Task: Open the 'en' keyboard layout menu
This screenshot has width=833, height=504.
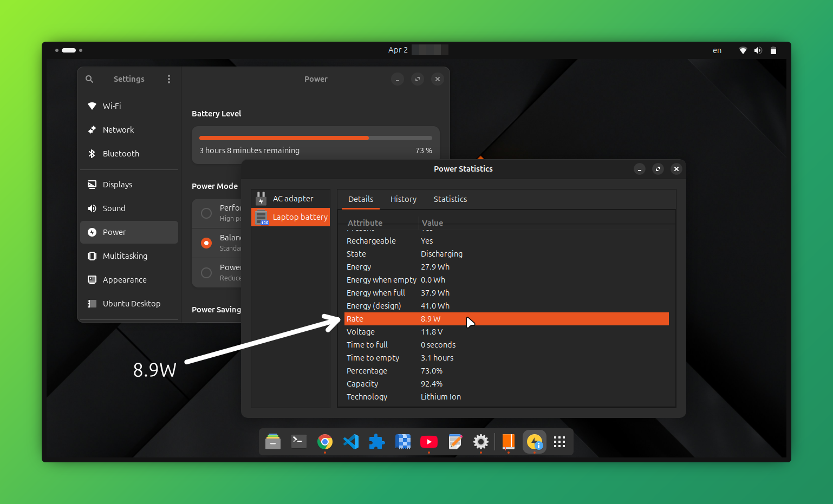Action: [x=717, y=50]
